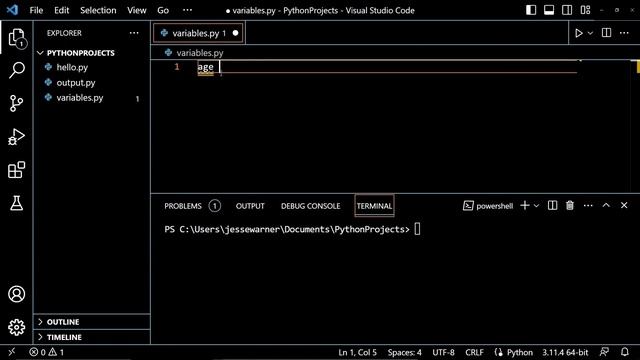Open the Edit menu
Screen dimensions: 640x360
pos(62,10)
